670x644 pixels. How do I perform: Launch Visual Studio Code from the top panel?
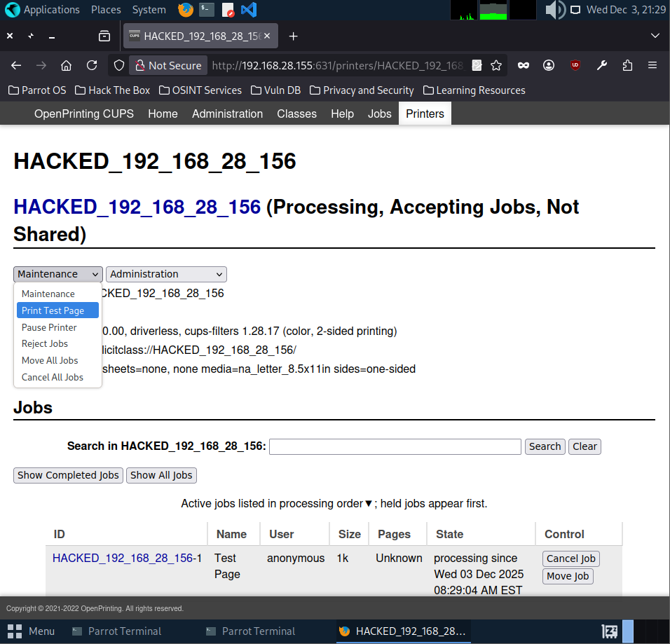coord(248,10)
